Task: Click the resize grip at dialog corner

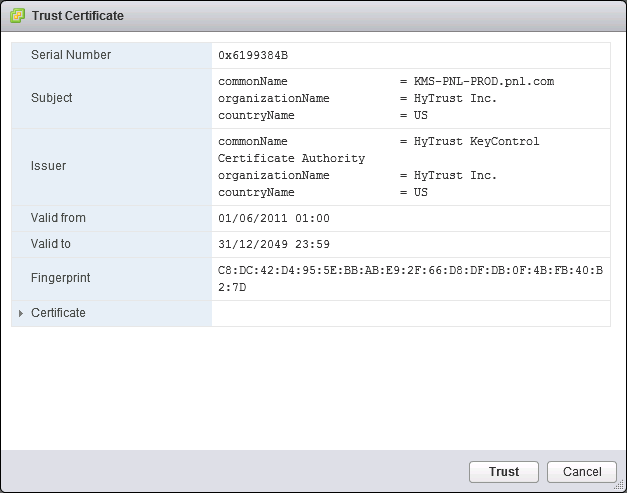Action: [619, 485]
